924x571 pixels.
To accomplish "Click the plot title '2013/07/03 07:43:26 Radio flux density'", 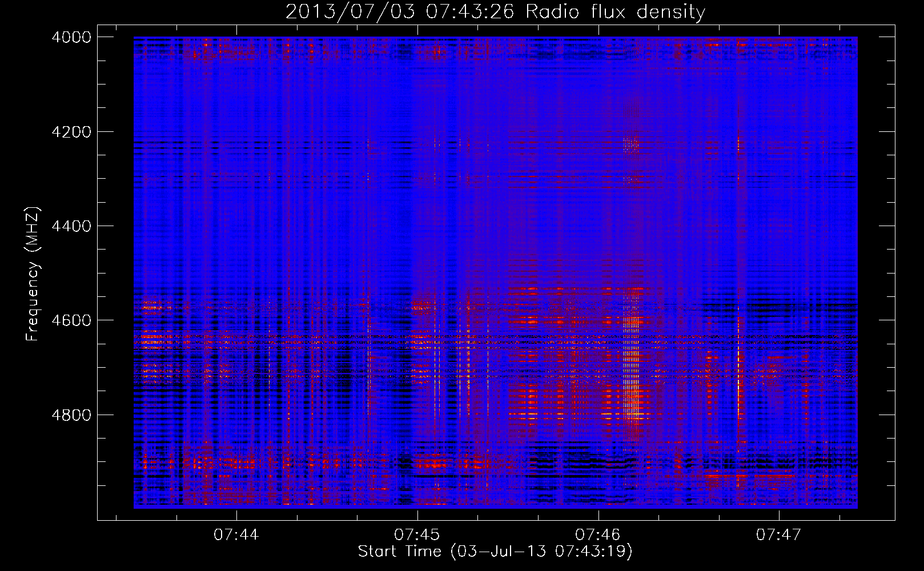I will 495,11.
